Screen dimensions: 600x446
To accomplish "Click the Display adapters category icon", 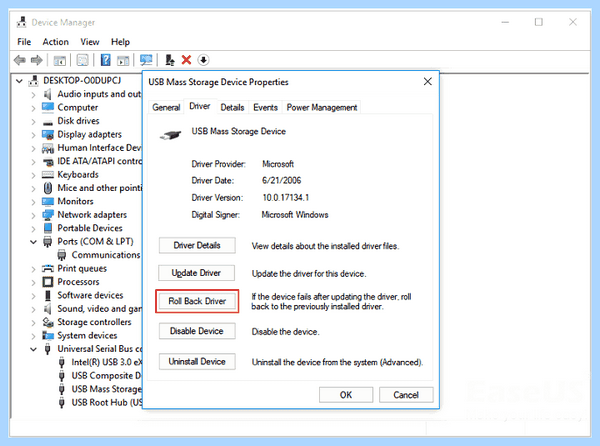I will click(48, 135).
